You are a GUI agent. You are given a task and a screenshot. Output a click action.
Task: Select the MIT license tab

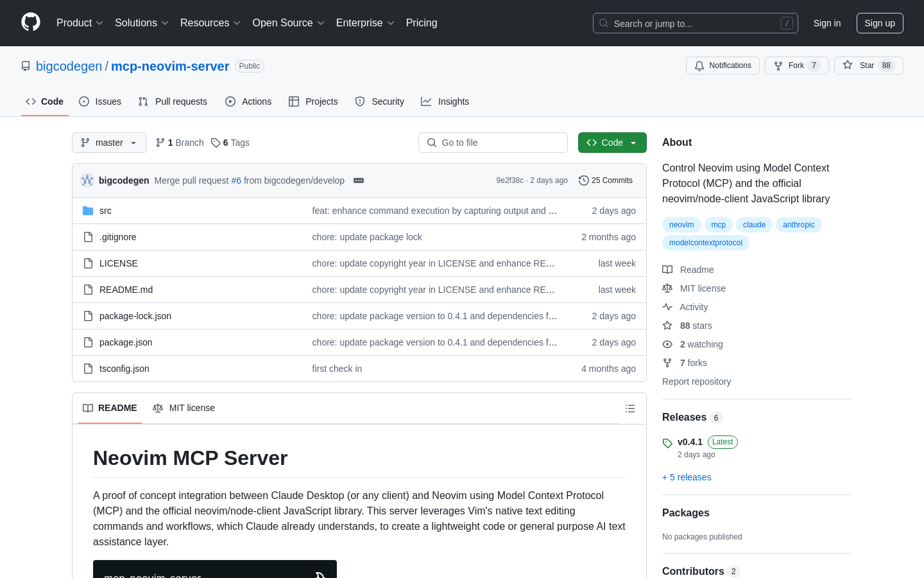(184, 408)
